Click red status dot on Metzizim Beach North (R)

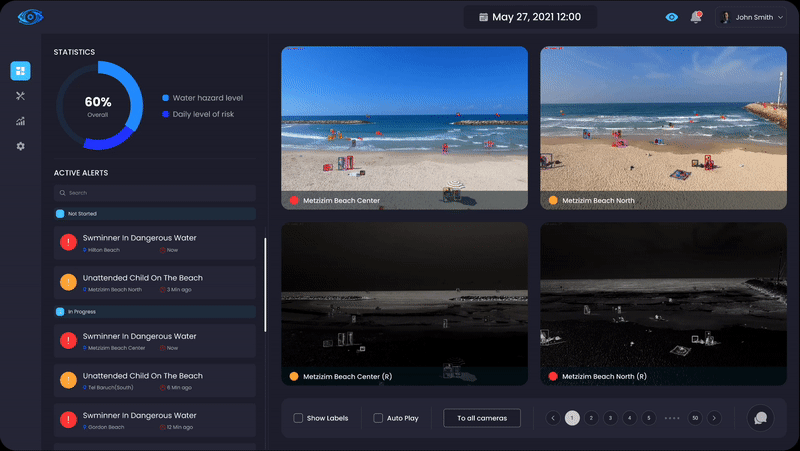pos(553,377)
